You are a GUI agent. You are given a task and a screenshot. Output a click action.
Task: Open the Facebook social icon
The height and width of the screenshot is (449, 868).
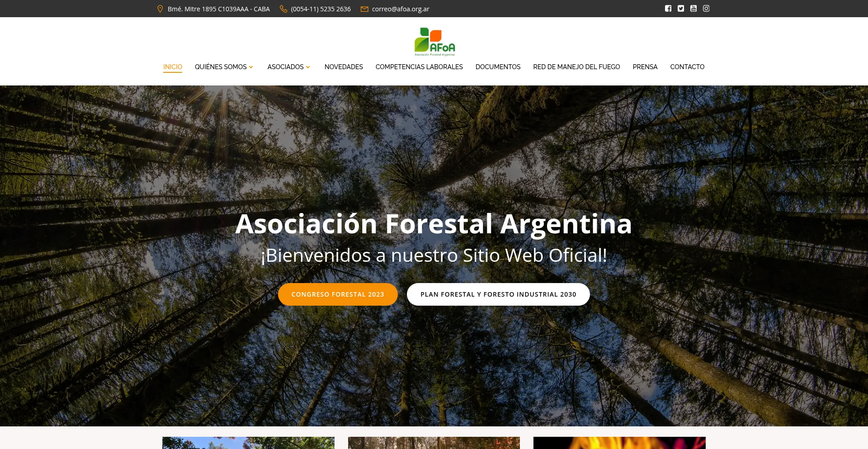[668, 9]
